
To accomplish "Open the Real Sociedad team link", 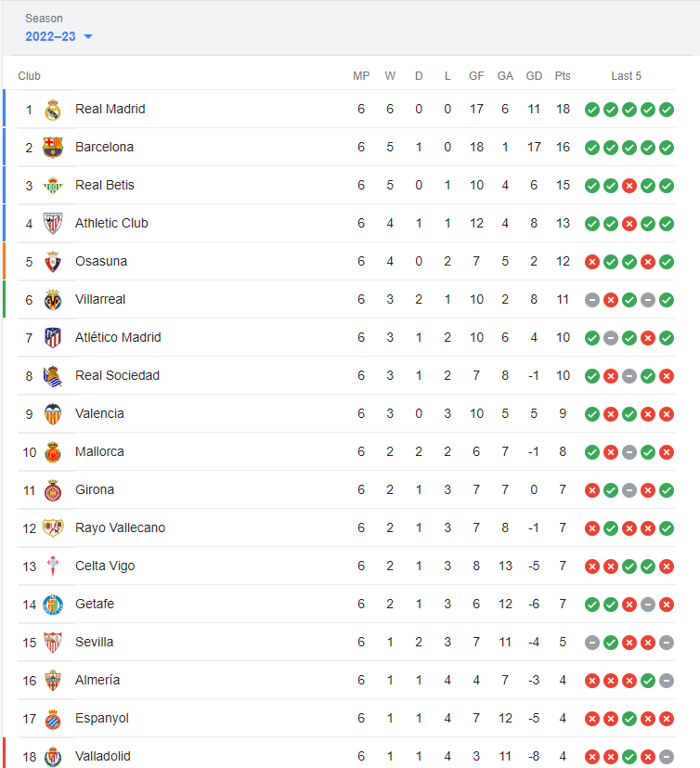I will [x=118, y=376].
